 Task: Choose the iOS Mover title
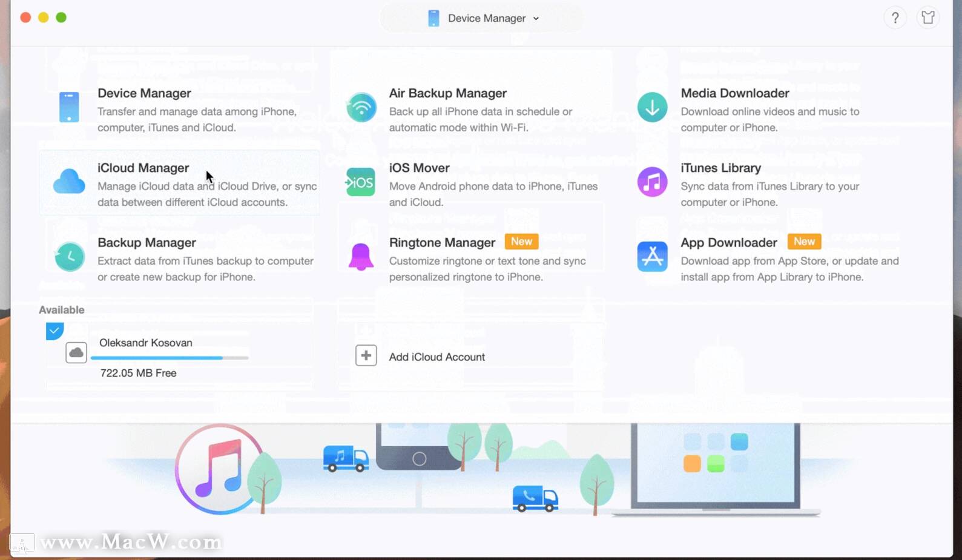click(419, 168)
